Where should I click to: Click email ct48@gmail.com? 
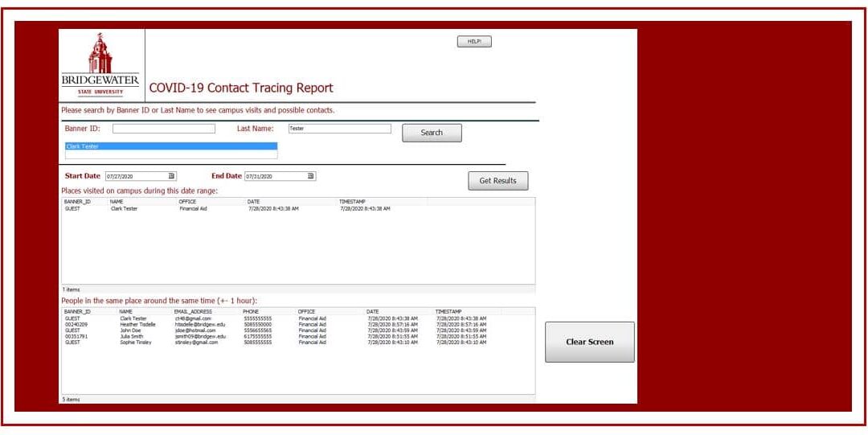193,318
